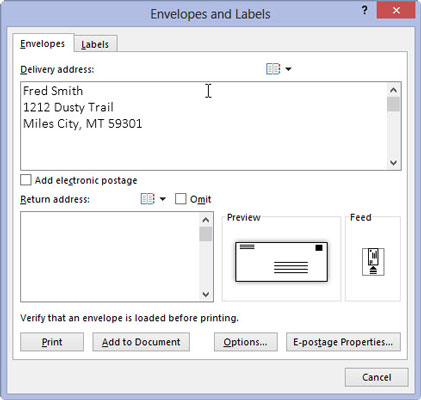Click the Return address scrollbar down arrow
This screenshot has width=421, height=400.
click(x=206, y=294)
